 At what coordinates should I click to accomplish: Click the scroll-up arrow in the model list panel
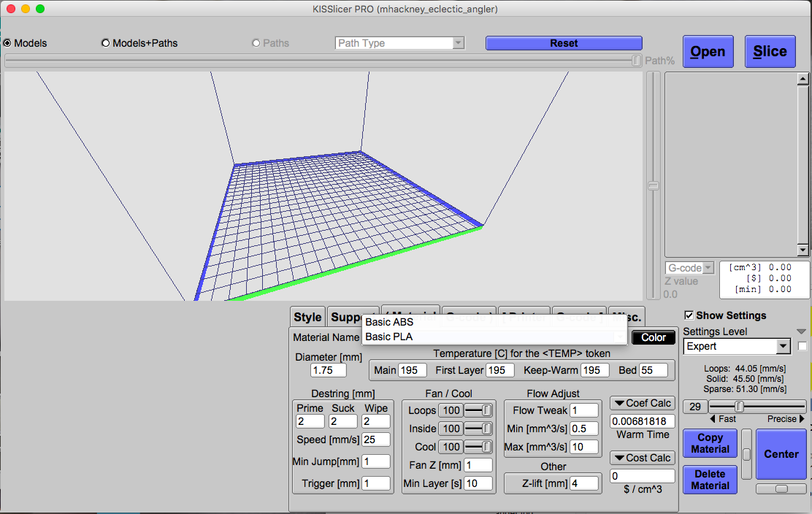tap(803, 80)
